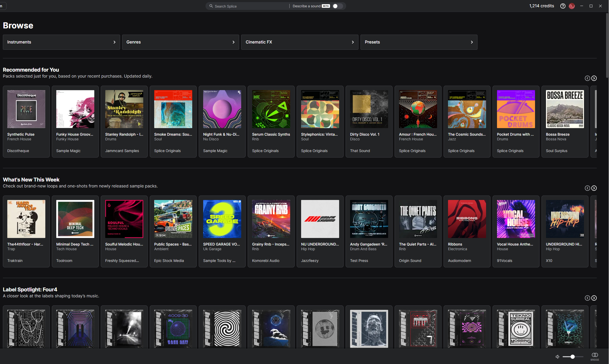Click the 1,214 credits balance
This screenshot has height=364, width=609.
click(542, 6)
